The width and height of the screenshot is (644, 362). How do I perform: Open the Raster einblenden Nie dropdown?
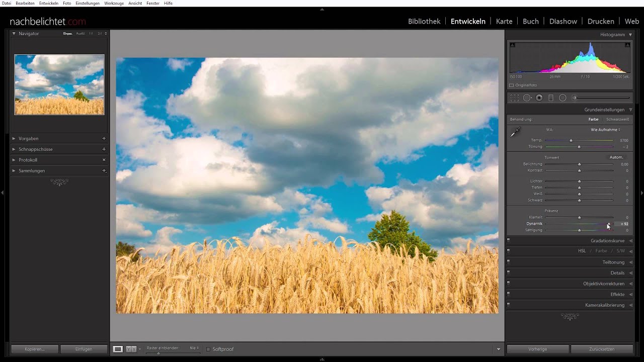tap(194, 348)
